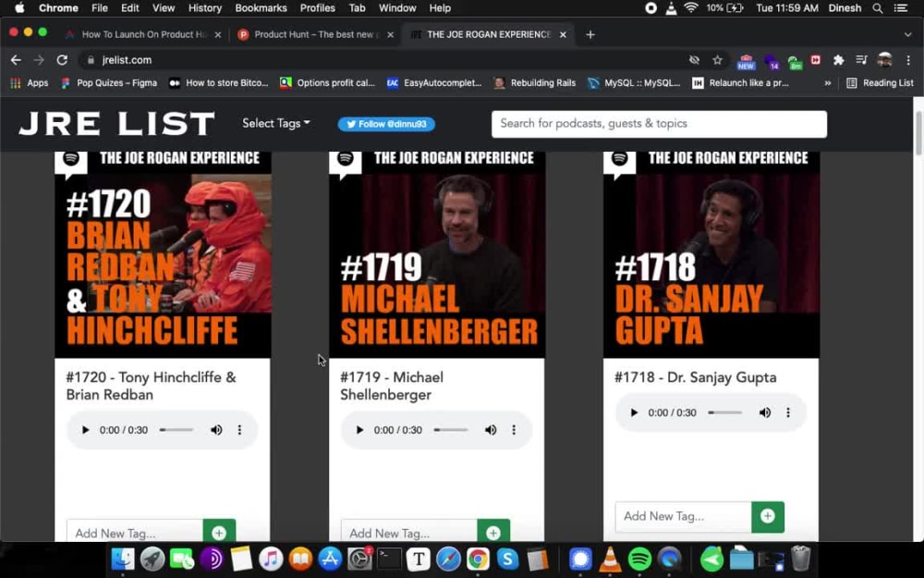The image size is (924, 578).
Task: Open more options on #1718 audio player
Action: pos(788,412)
